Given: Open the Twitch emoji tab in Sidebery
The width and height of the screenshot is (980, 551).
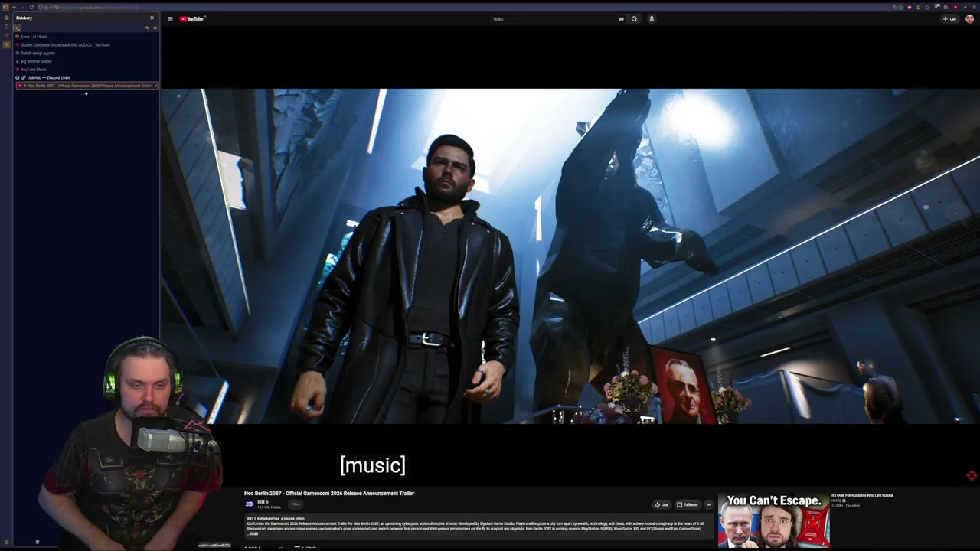Looking at the screenshot, I should (x=87, y=53).
